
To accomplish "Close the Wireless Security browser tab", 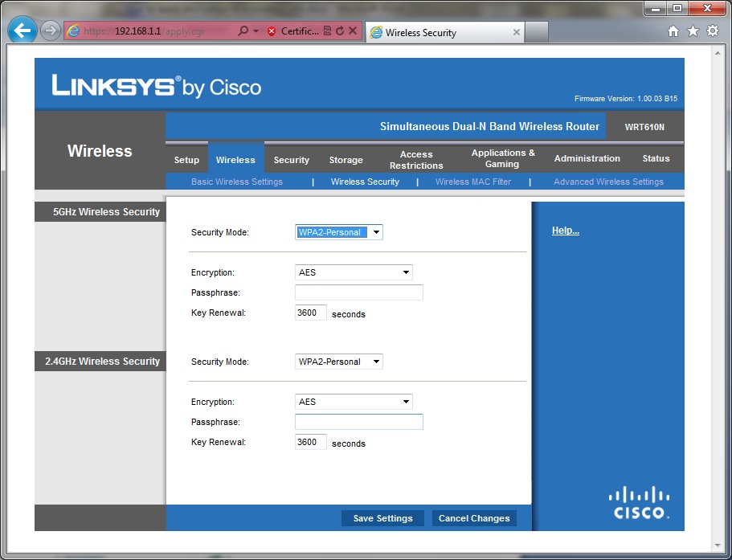I will point(517,32).
